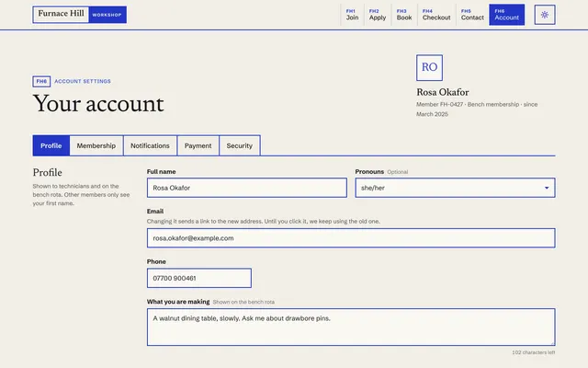588x368 pixels.
Task: Click into the Full name field
Action: tap(247, 188)
